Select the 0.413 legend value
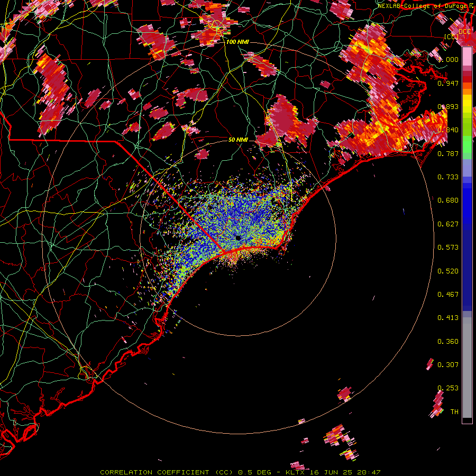476x476 pixels. (448, 318)
